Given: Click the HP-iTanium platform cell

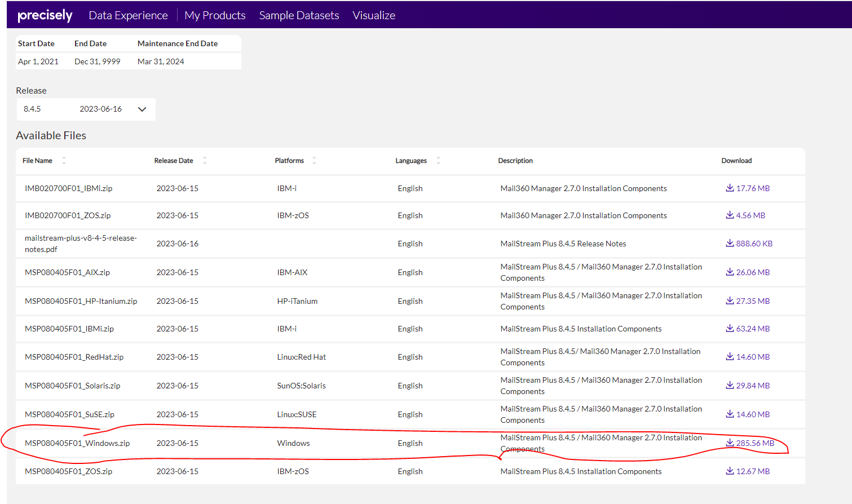Looking at the screenshot, I should pos(297,301).
